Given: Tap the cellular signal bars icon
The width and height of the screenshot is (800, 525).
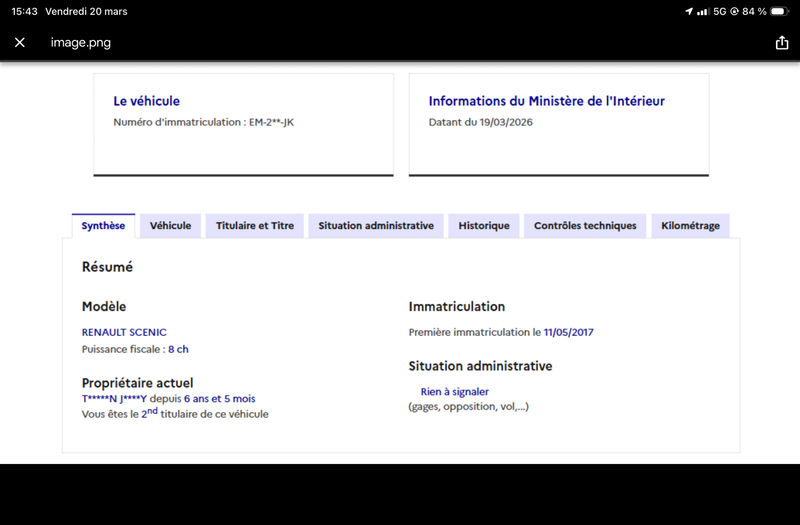Looking at the screenshot, I should pyautogui.click(x=703, y=11).
